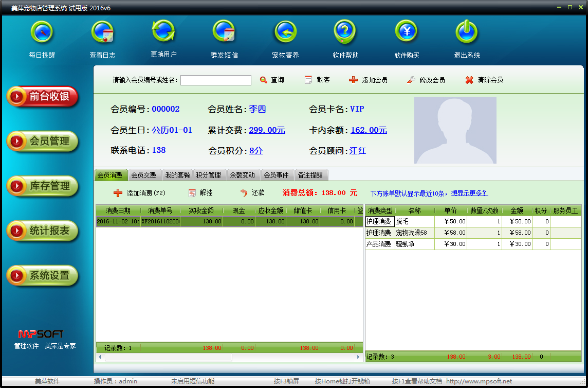Open 群发短信 bulk SMS icon

[x=224, y=33]
